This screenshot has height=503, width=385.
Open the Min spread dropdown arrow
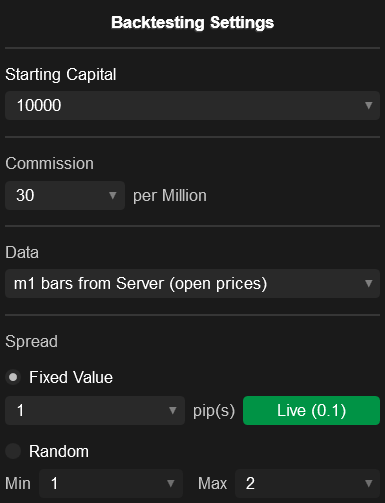[x=171, y=483]
